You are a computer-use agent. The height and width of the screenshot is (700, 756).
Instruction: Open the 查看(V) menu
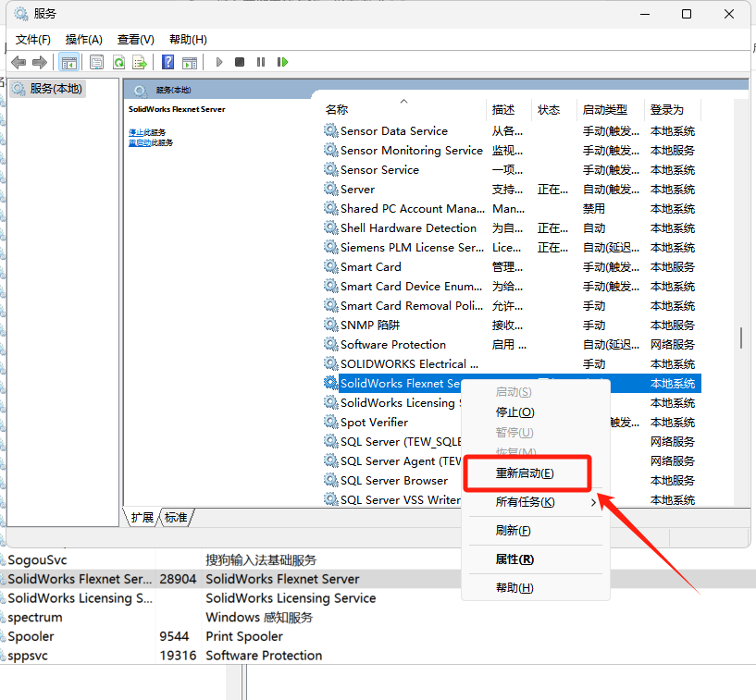click(x=135, y=40)
